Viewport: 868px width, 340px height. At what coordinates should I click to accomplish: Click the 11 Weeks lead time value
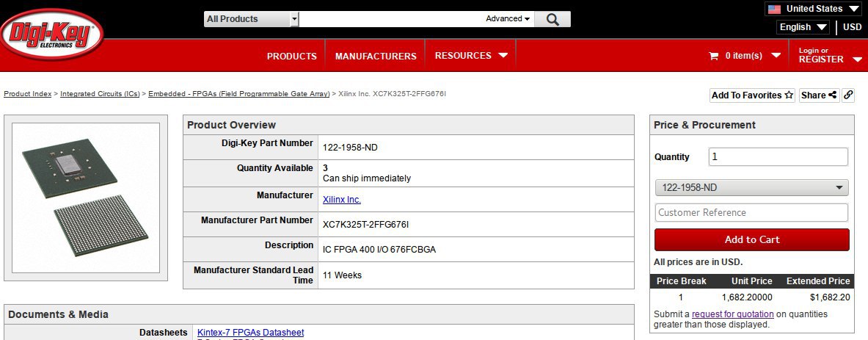tap(342, 275)
